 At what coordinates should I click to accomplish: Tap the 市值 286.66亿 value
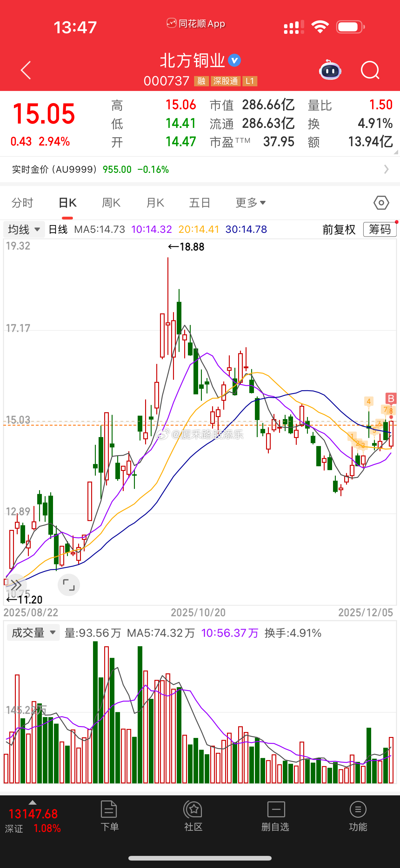[268, 105]
